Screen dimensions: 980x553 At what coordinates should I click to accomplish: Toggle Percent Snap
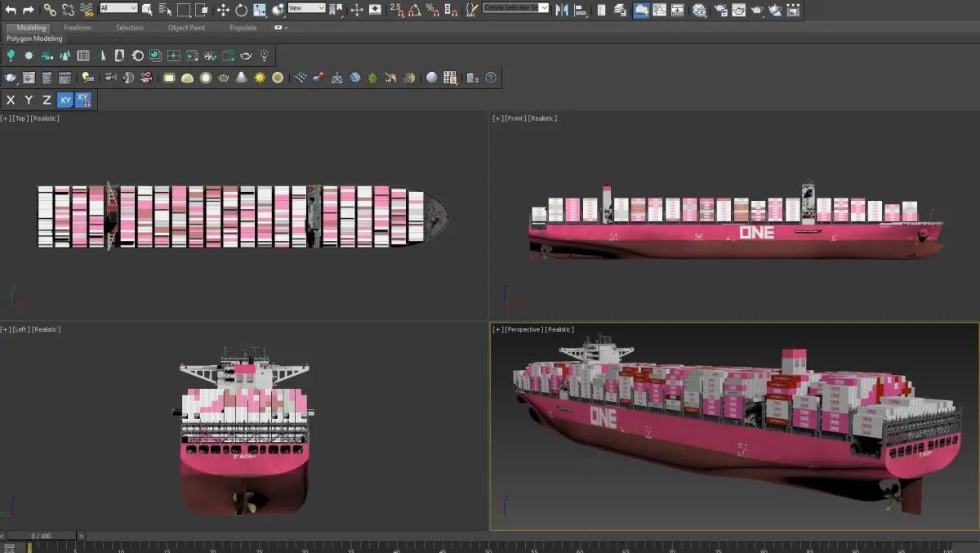click(x=432, y=10)
